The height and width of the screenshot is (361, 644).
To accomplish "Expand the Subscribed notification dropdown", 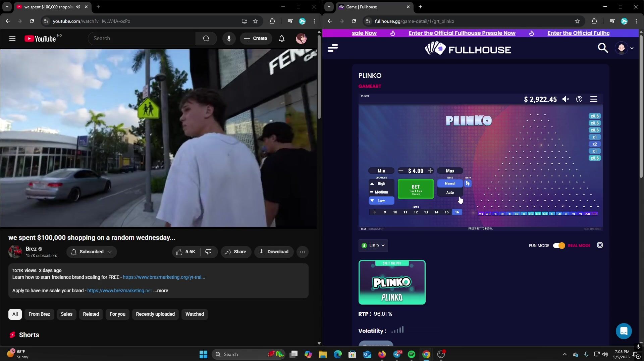I will pyautogui.click(x=92, y=252).
